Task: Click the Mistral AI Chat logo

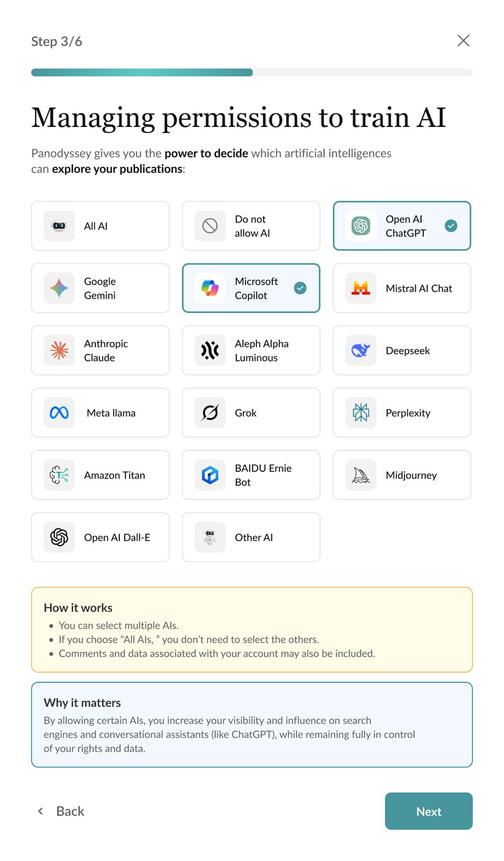Action: 361,288
